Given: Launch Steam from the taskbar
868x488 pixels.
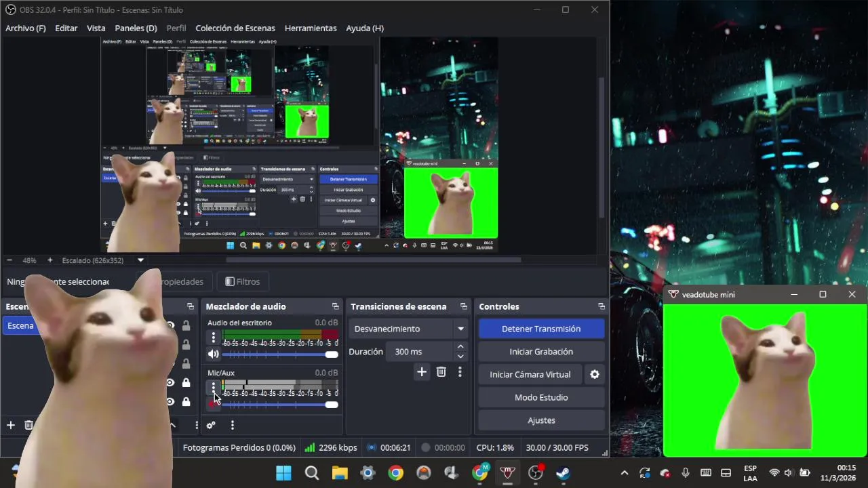Looking at the screenshot, I should [563, 473].
